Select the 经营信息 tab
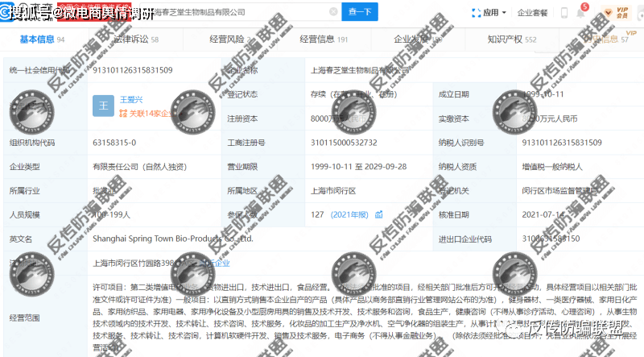 (x=317, y=39)
